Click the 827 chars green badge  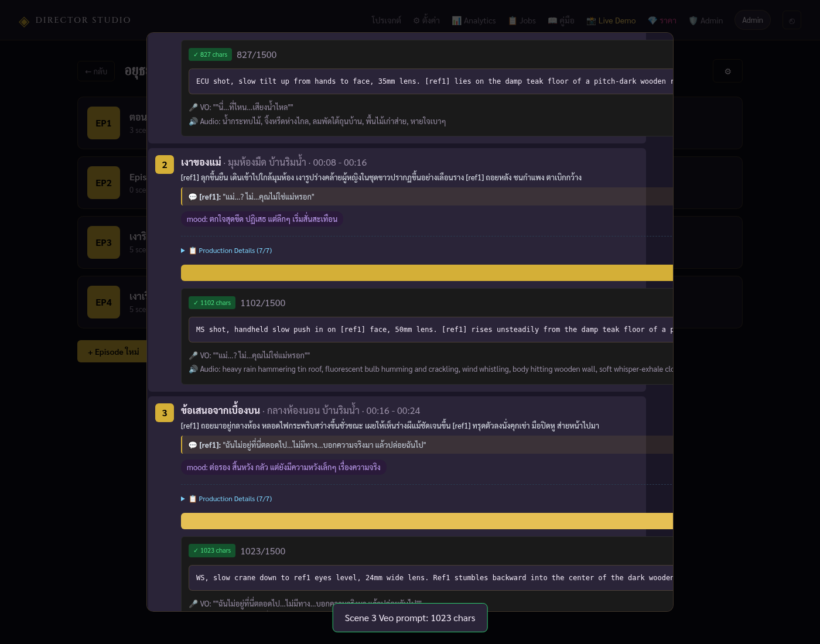tap(210, 54)
